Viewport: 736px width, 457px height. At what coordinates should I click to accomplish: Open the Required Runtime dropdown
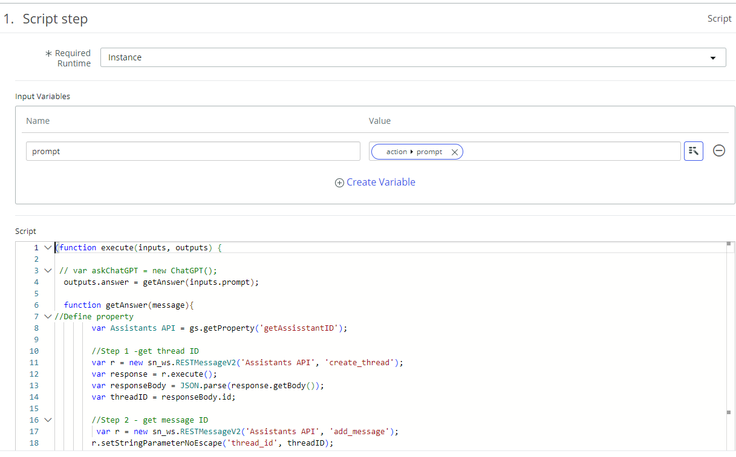(413, 57)
